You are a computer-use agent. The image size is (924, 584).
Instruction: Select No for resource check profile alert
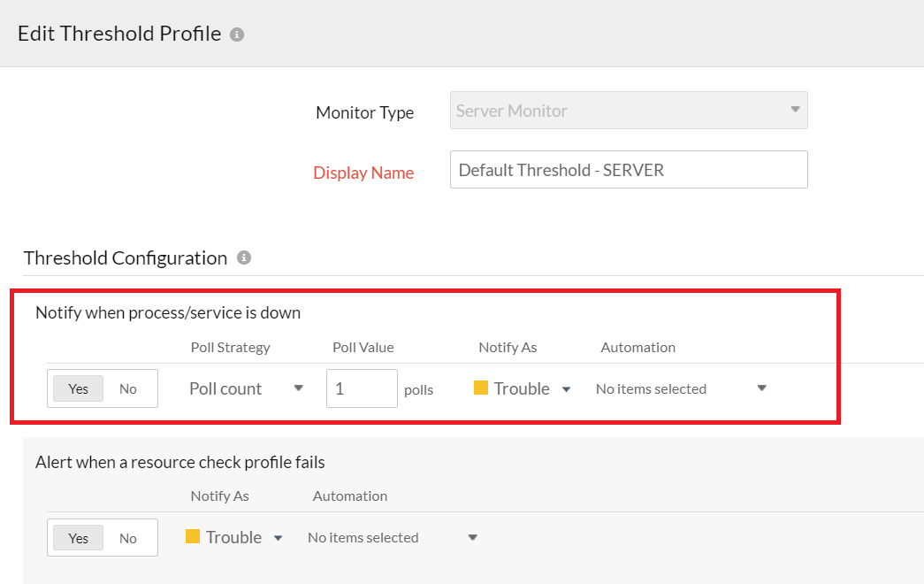pos(128,538)
